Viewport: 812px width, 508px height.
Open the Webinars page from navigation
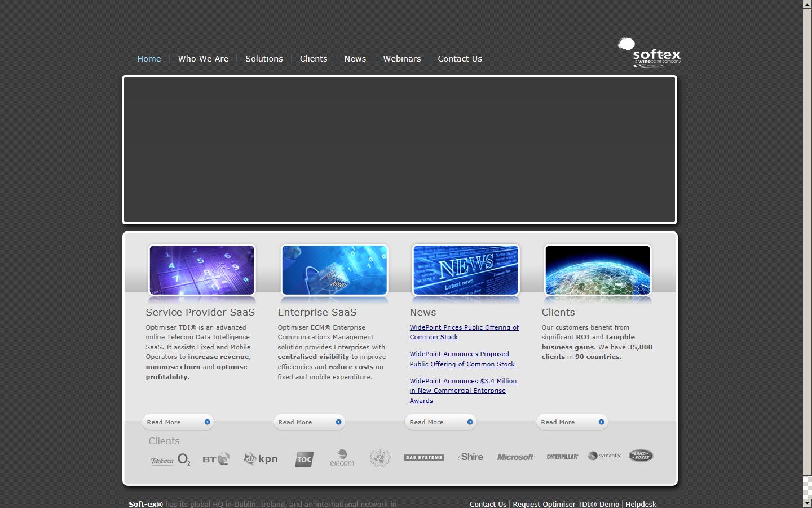click(x=401, y=59)
